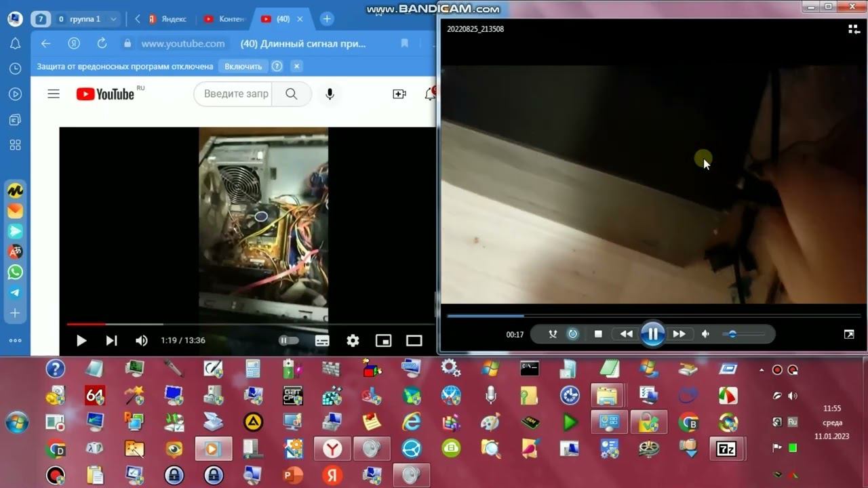Open the YouTube hamburger guide menu
This screenshot has height=488, width=868.
[x=54, y=94]
